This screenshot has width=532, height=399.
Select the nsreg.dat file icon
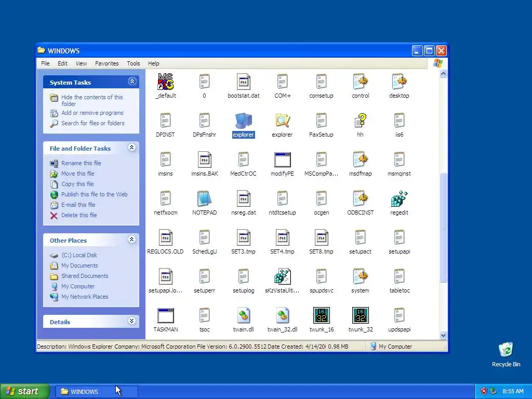pyautogui.click(x=243, y=199)
